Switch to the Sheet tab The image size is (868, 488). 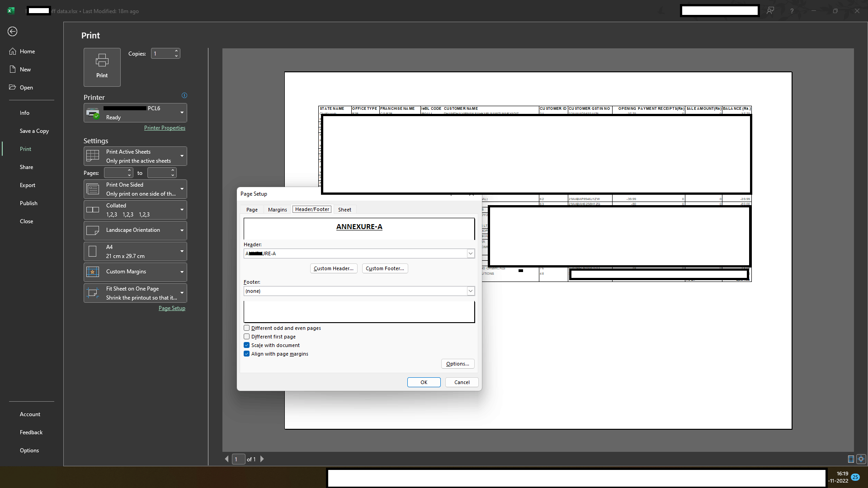point(344,210)
